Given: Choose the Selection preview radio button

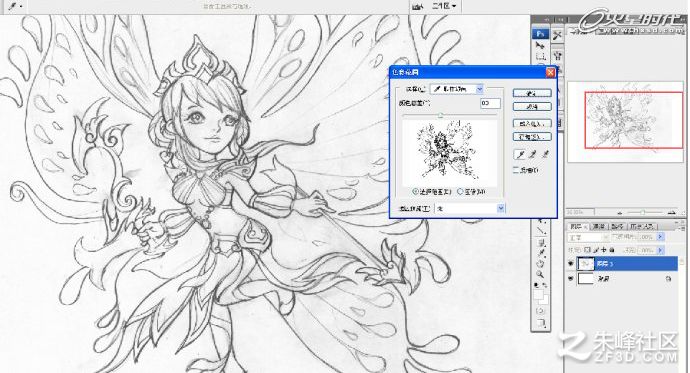Looking at the screenshot, I should 415,192.
